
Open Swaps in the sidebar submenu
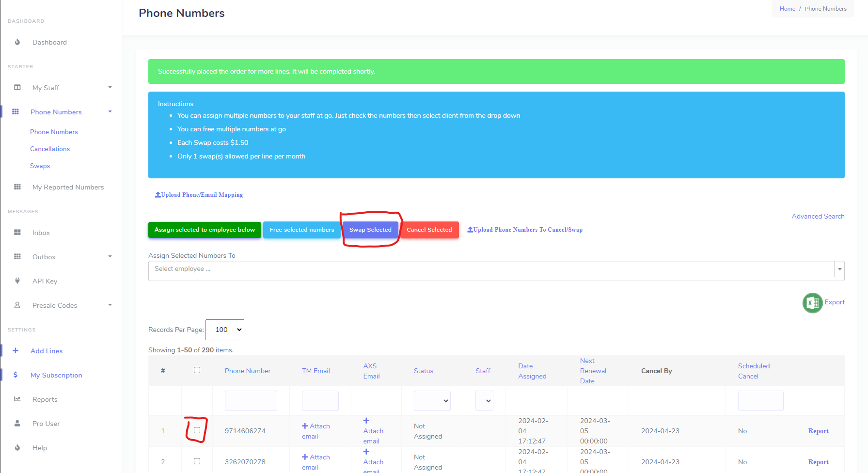point(40,166)
